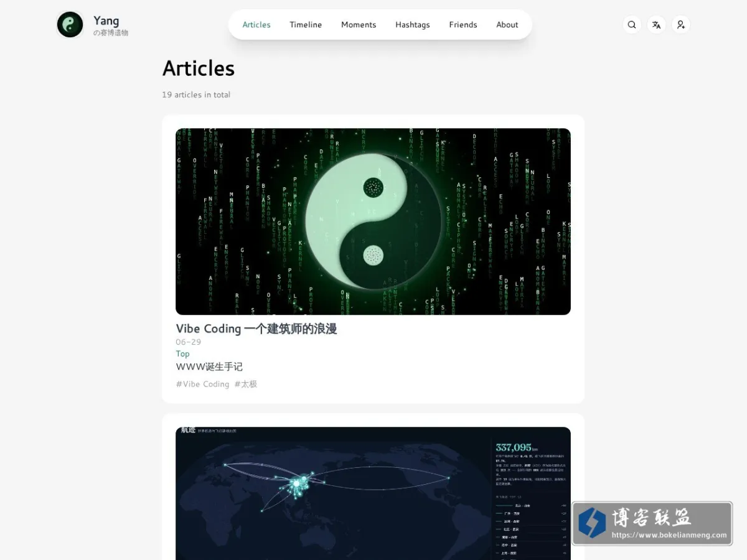The width and height of the screenshot is (747, 560).
Task: Click the '19 articles in total' text
Action: pos(196,95)
